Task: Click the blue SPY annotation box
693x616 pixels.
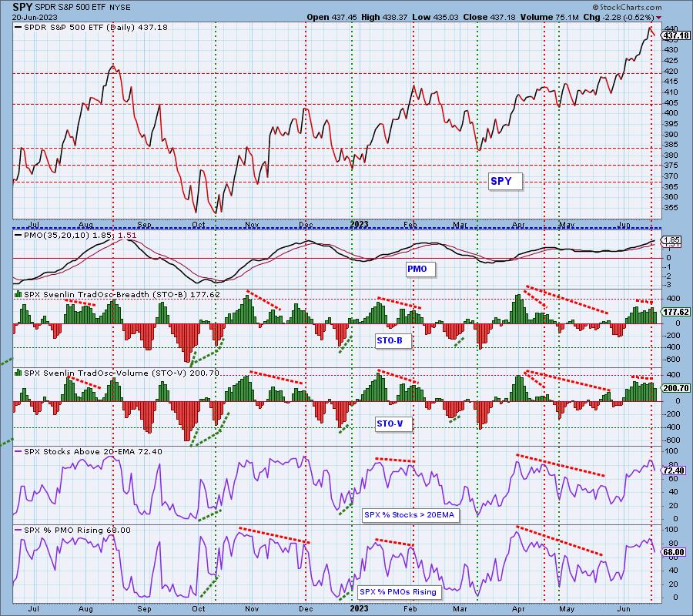Action: (x=506, y=181)
